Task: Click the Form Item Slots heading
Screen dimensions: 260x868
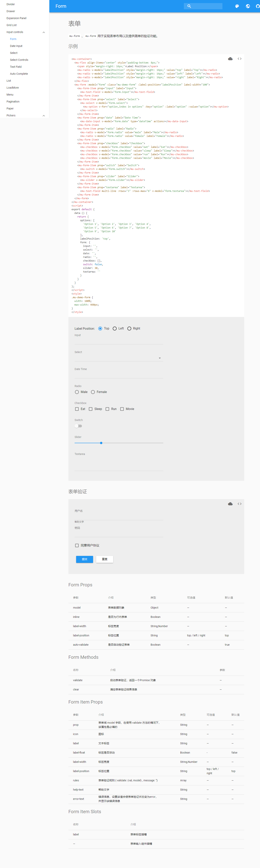Action: [x=85, y=812]
